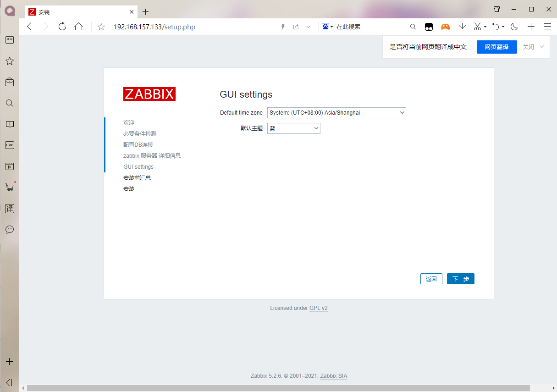Click the 网页翻译 button
This screenshot has height=392, width=557.
click(x=497, y=47)
